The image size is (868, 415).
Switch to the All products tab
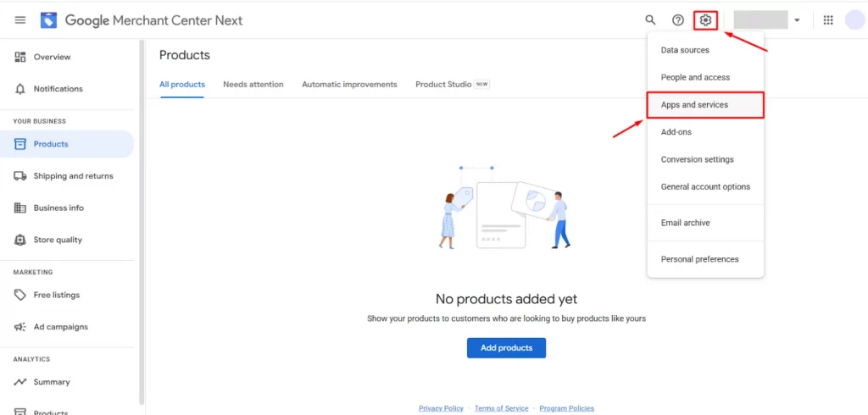[x=182, y=85]
